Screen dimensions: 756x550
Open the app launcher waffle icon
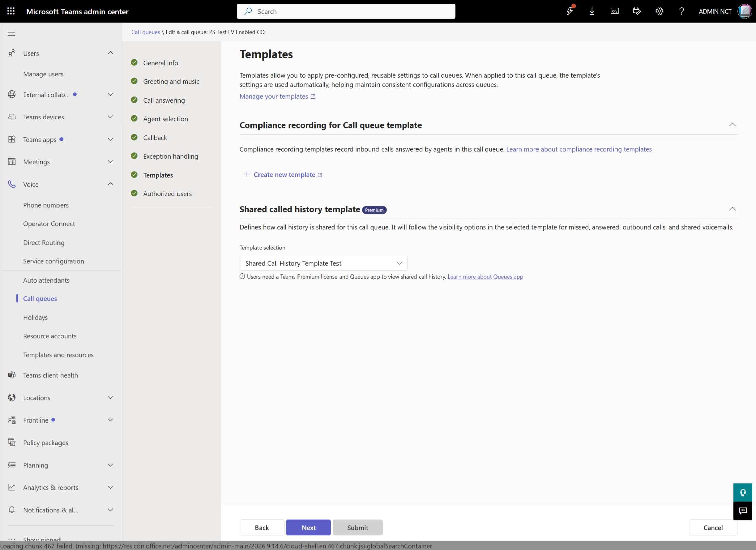[11, 11]
